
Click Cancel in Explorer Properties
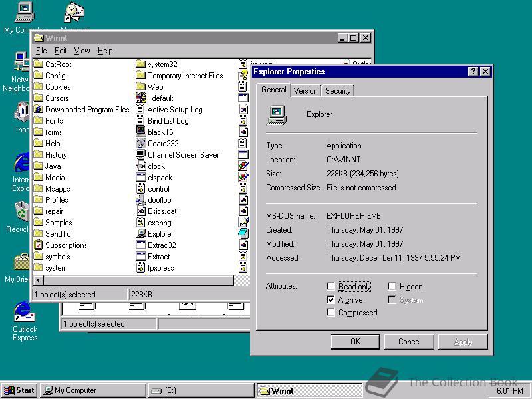[409, 342]
